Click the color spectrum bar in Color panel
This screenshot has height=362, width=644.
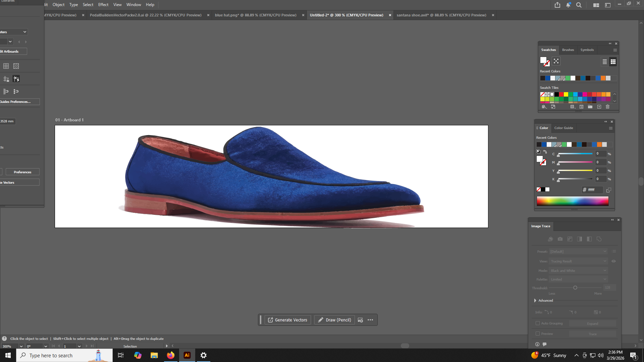click(x=572, y=201)
